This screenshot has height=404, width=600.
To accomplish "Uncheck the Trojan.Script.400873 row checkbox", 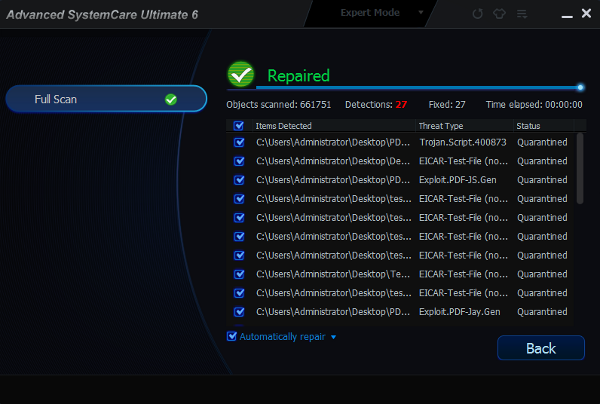I will coord(239,142).
